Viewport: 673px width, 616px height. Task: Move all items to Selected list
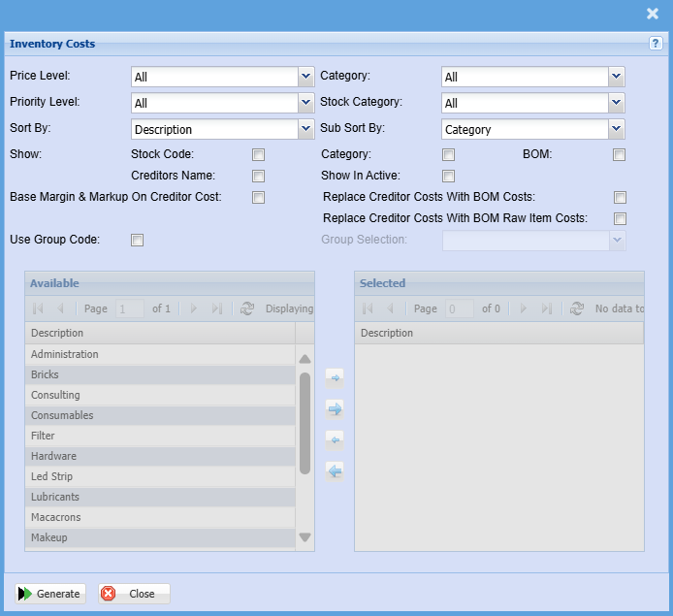point(335,409)
